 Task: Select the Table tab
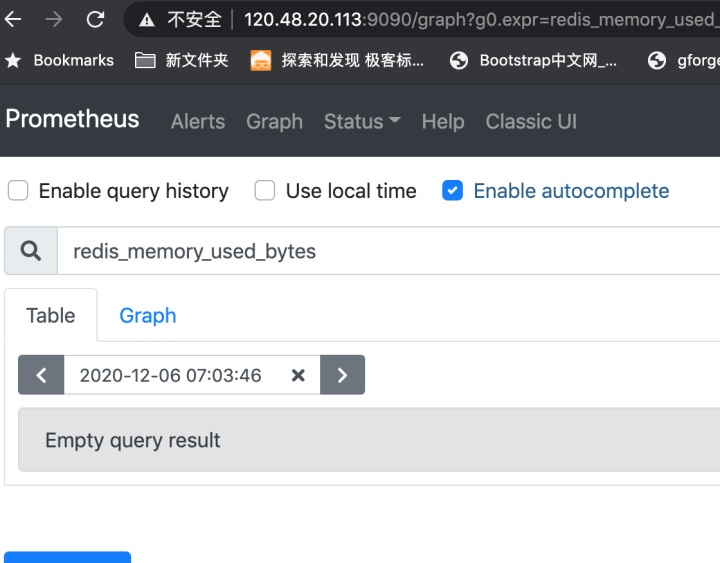pos(51,315)
